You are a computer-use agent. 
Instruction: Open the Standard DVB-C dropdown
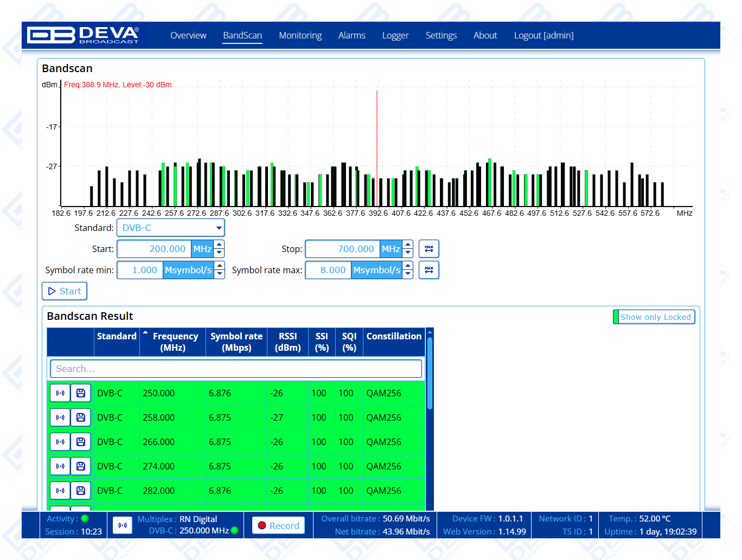click(170, 228)
